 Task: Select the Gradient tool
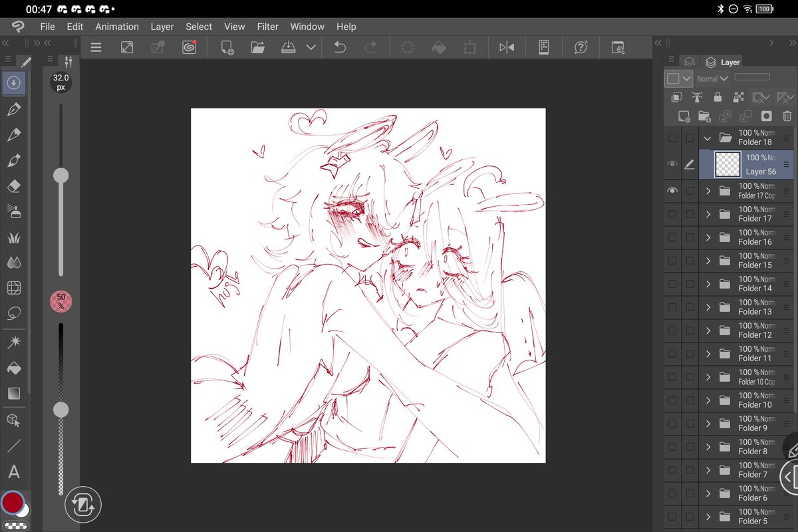click(x=13, y=393)
